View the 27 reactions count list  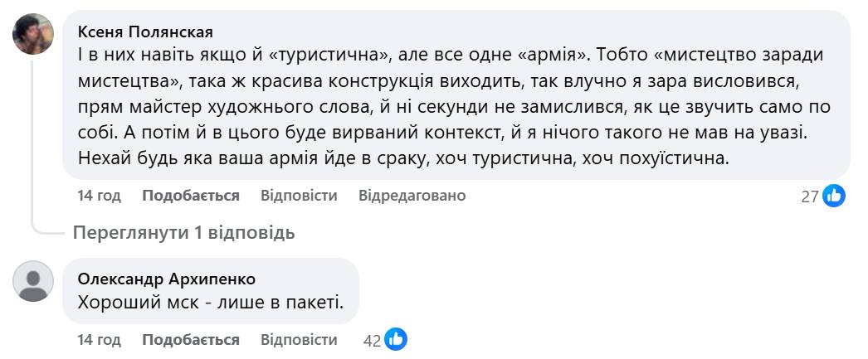point(810,196)
